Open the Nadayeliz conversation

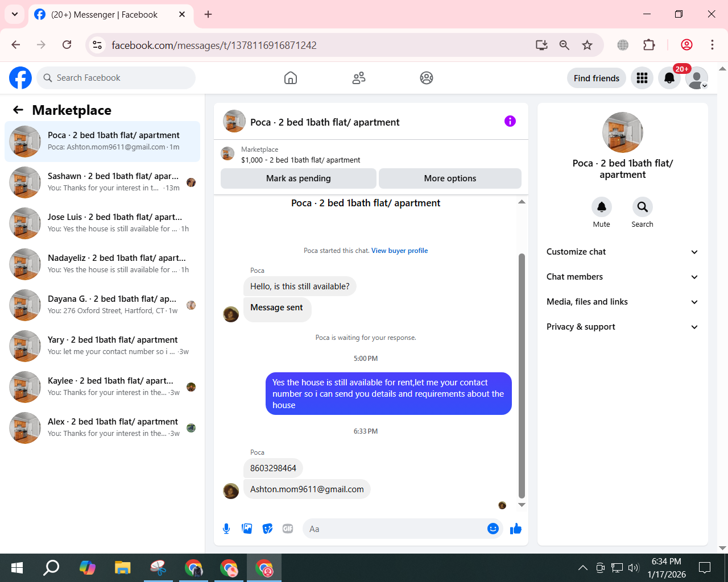[102, 264]
